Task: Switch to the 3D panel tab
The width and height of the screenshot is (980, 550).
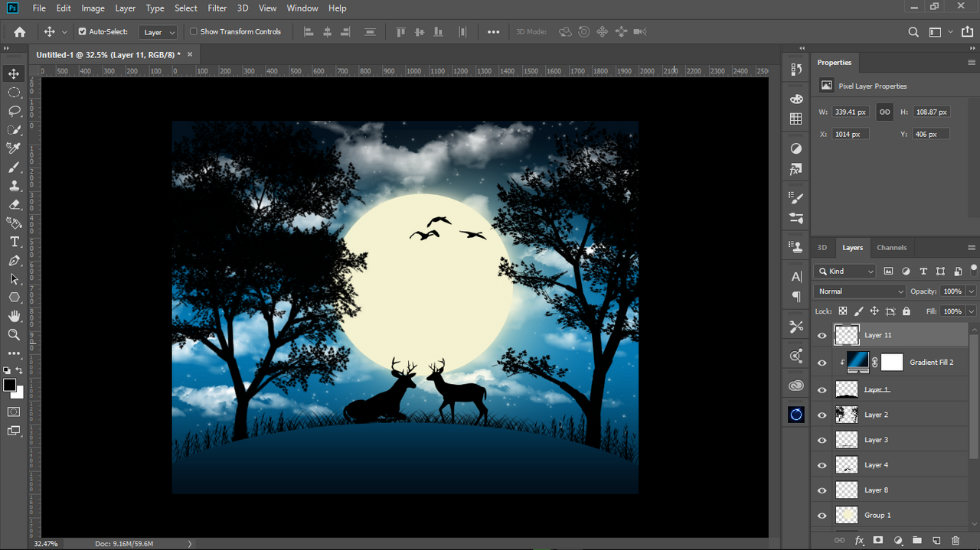Action: pos(822,248)
